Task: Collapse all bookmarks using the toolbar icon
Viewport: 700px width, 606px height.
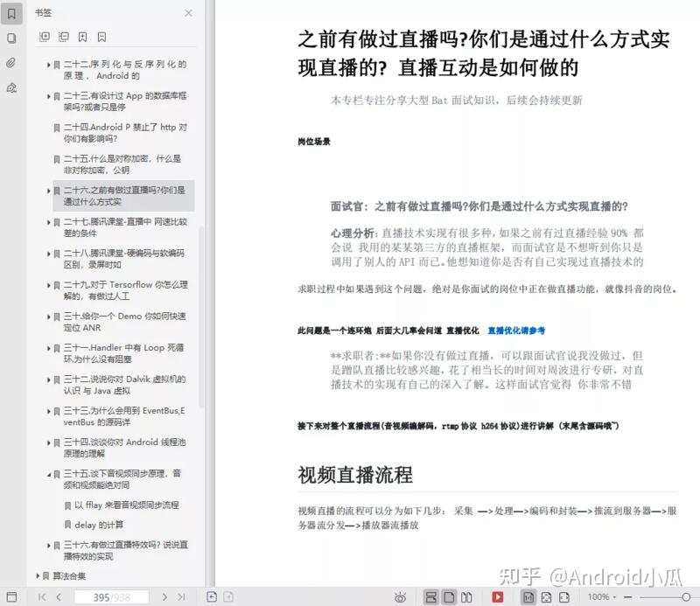Action: tap(62, 37)
